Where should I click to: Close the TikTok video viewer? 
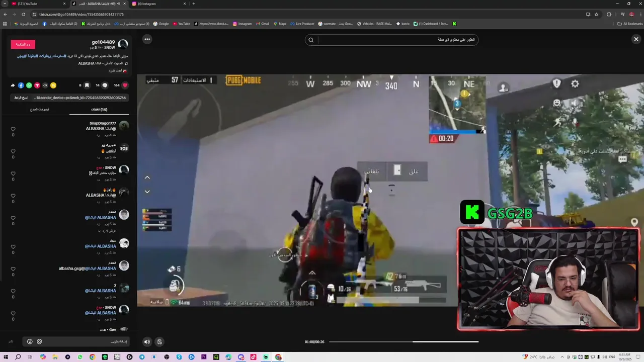pos(636,39)
